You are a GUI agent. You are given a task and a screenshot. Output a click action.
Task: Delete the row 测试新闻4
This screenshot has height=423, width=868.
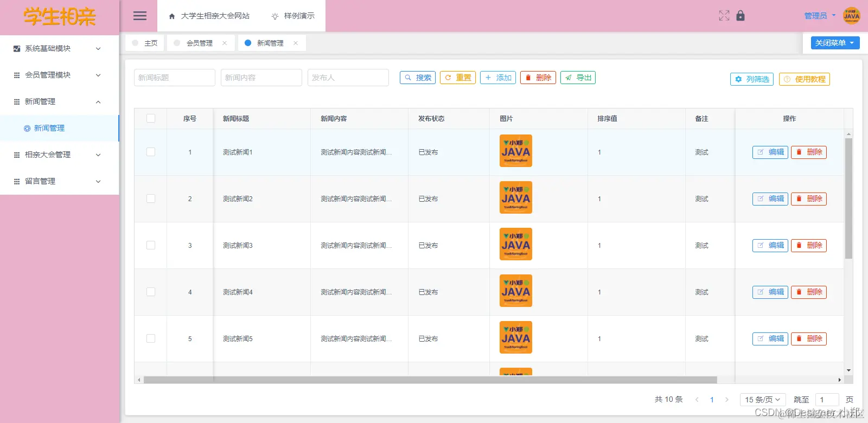809,292
